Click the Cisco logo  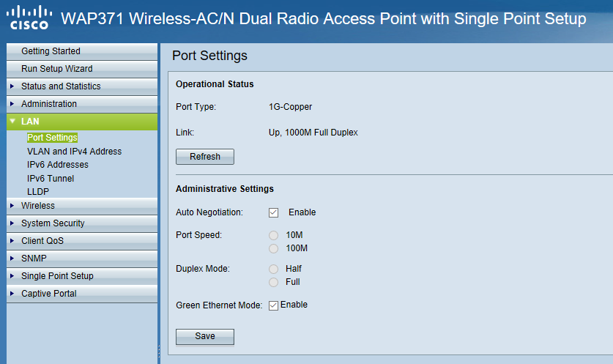point(29,18)
